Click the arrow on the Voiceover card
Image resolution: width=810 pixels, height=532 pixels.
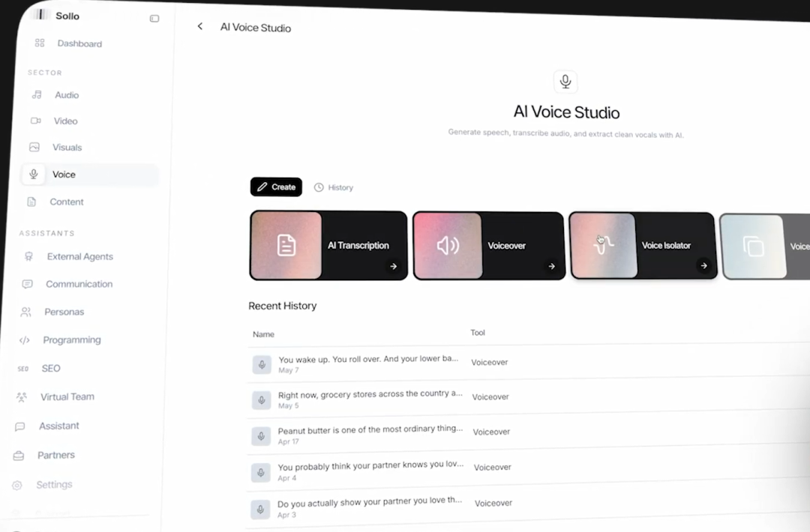(x=552, y=266)
